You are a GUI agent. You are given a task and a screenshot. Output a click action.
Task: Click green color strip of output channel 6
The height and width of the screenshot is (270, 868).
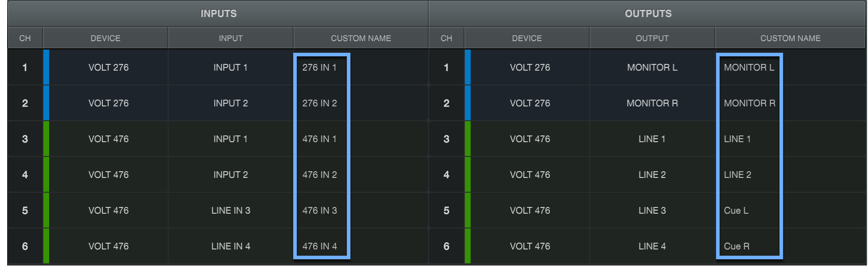[x=468, y=246]
